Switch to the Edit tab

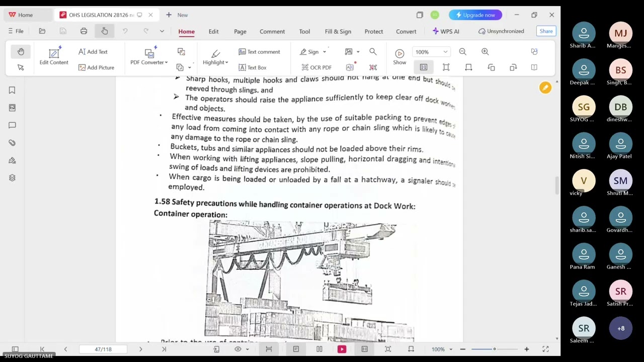(213, 31)
